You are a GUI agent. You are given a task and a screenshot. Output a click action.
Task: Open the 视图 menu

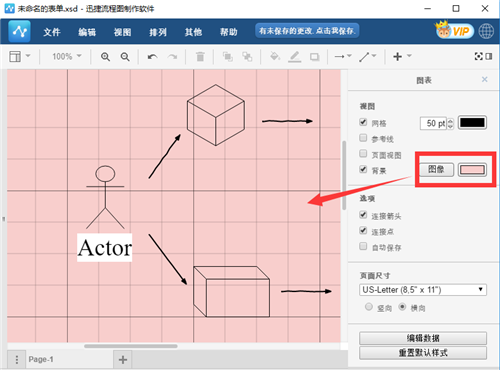pyautogui.click(x=122, y=32)
